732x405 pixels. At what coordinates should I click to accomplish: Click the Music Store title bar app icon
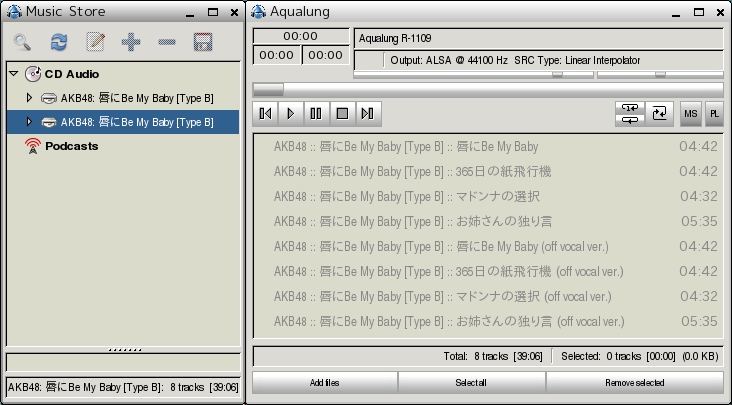pos(14,12)
